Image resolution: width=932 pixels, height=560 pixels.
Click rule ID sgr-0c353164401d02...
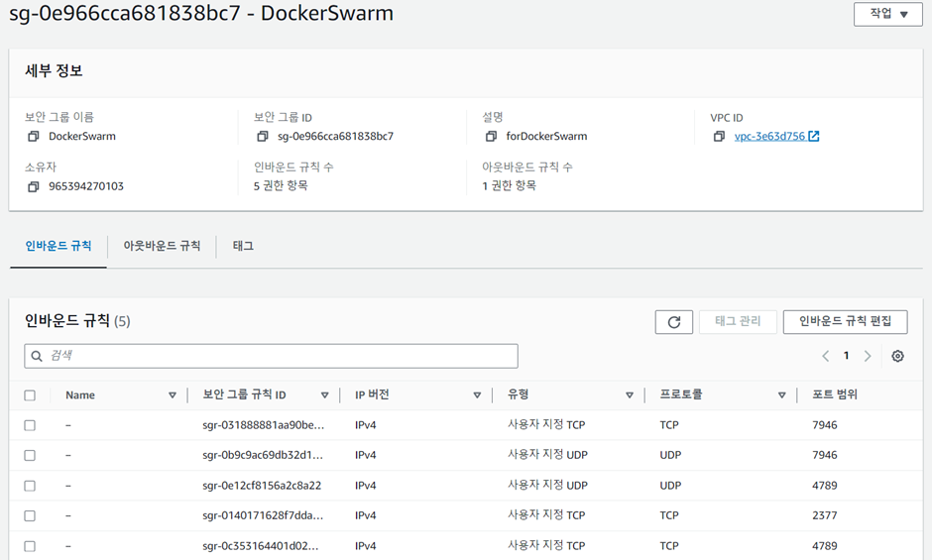click(261, 546)
